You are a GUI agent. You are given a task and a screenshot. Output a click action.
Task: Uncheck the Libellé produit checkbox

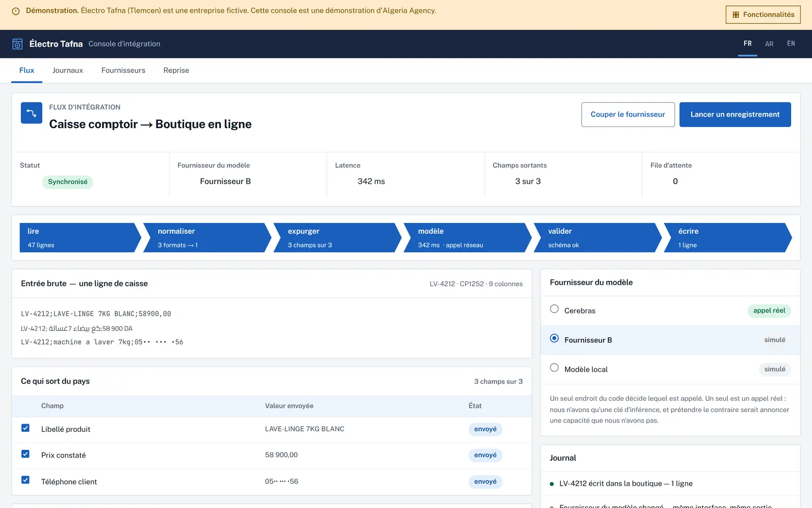pos(25,428)
